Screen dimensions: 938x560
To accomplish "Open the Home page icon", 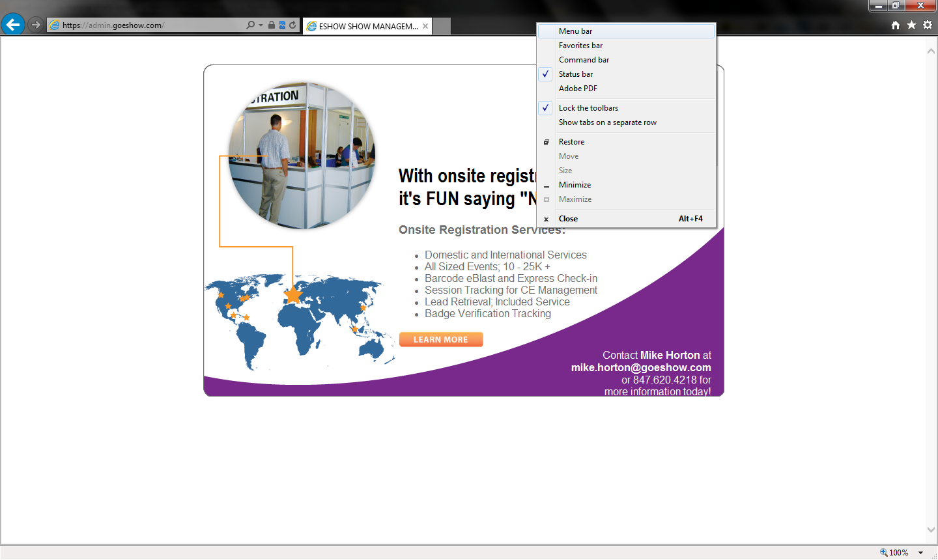I will (x=896, y=25).
